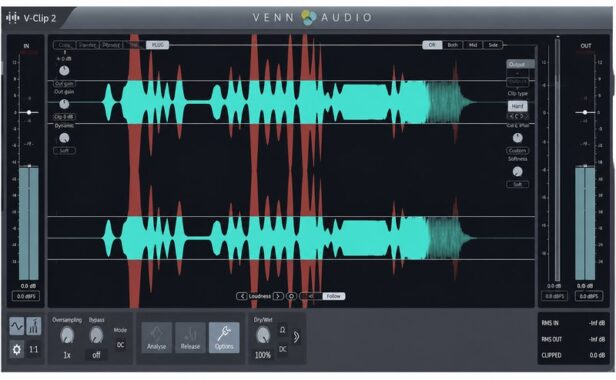
Task: Click the tall vertical slider beside OUT meter
Action: (557, 159)
